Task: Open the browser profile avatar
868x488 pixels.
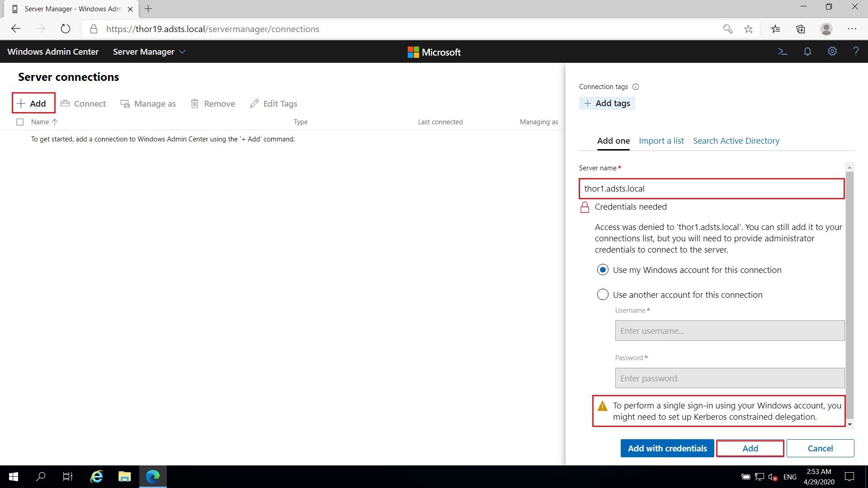Action: pos(826,29)
